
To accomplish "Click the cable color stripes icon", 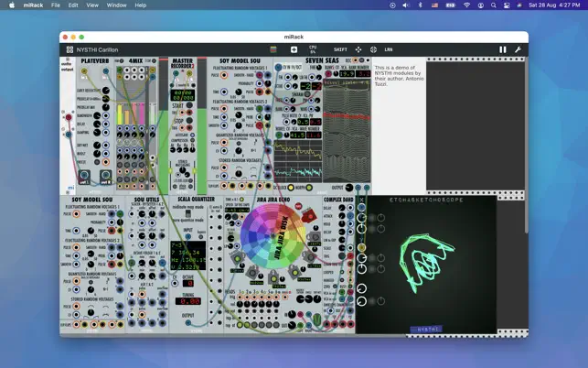I will click(x=273, y=49).
